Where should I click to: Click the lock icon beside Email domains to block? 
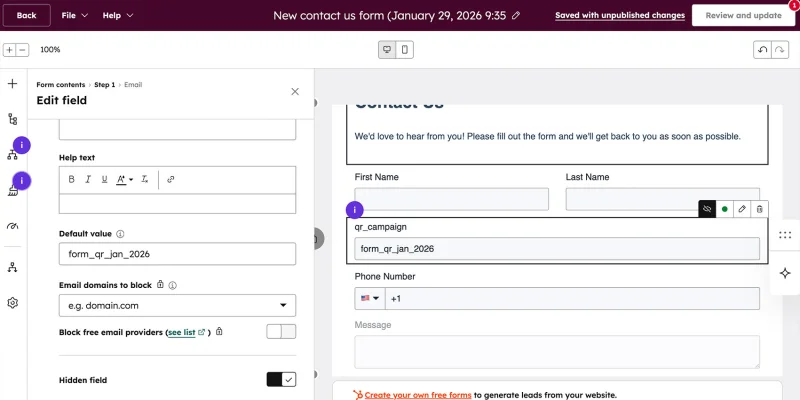160,285
